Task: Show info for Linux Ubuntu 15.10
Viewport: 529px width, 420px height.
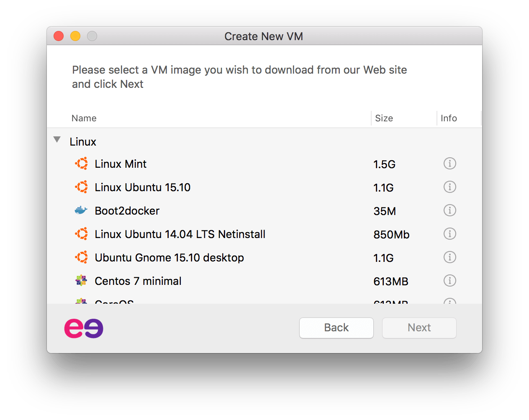Action: [449, 187]
